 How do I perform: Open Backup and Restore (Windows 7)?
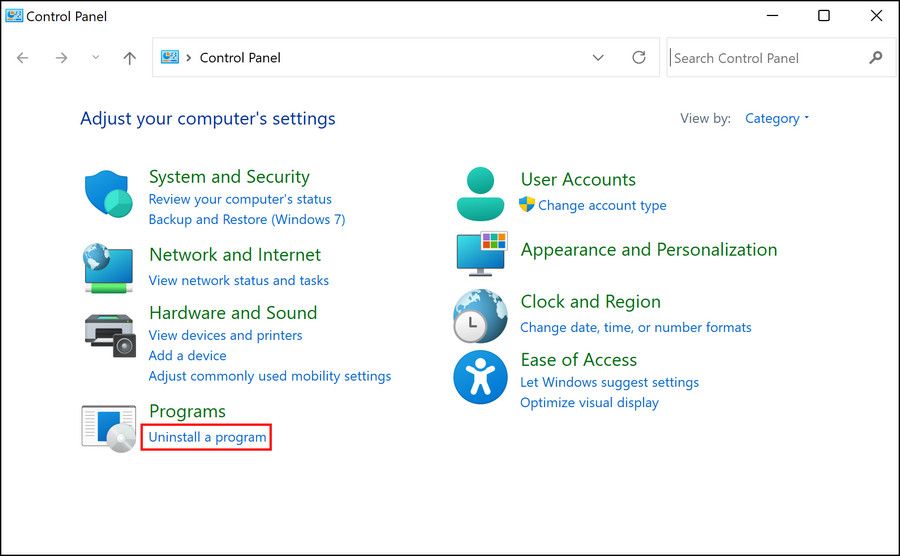pyautogui.click(x=246, y=219)
